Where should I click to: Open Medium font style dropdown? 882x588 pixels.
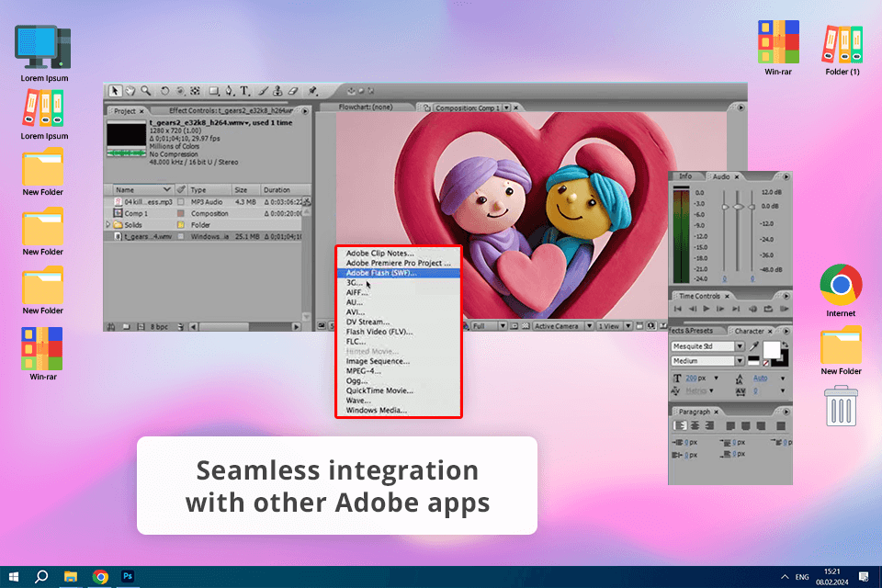tap(740, 361)
